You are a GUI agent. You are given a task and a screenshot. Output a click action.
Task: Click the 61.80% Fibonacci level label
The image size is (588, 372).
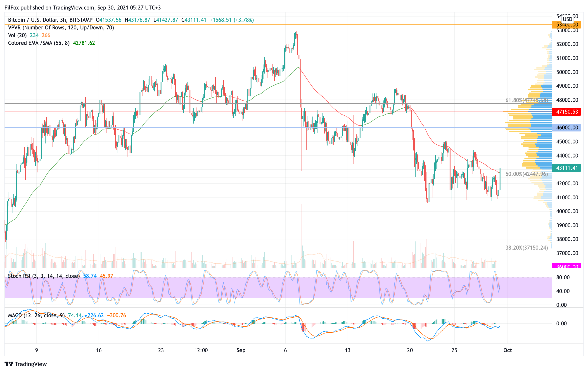coord(526,100)
